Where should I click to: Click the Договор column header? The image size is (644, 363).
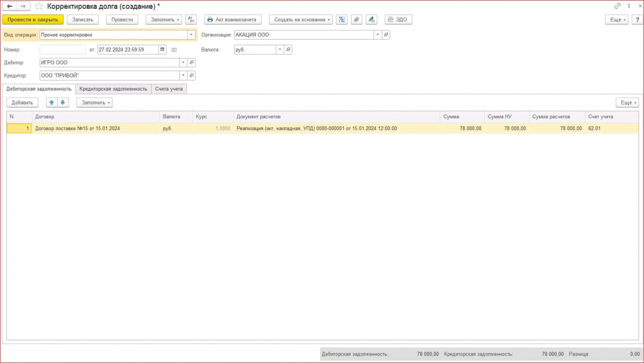click(x=96, y=116)
